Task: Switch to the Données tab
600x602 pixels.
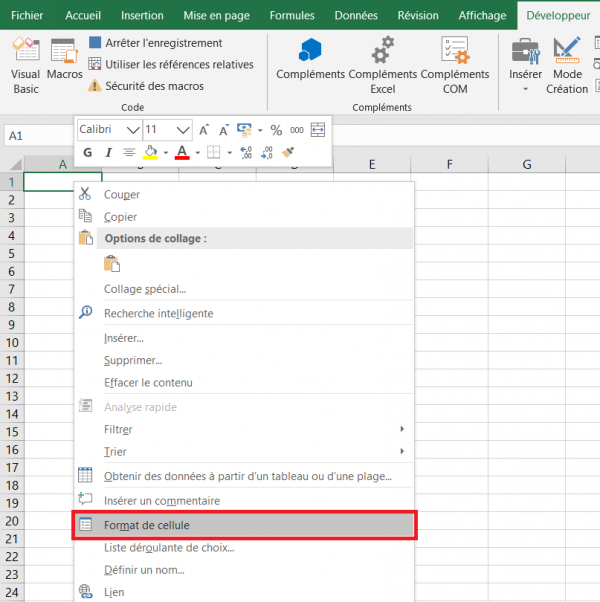Action: 356,15
